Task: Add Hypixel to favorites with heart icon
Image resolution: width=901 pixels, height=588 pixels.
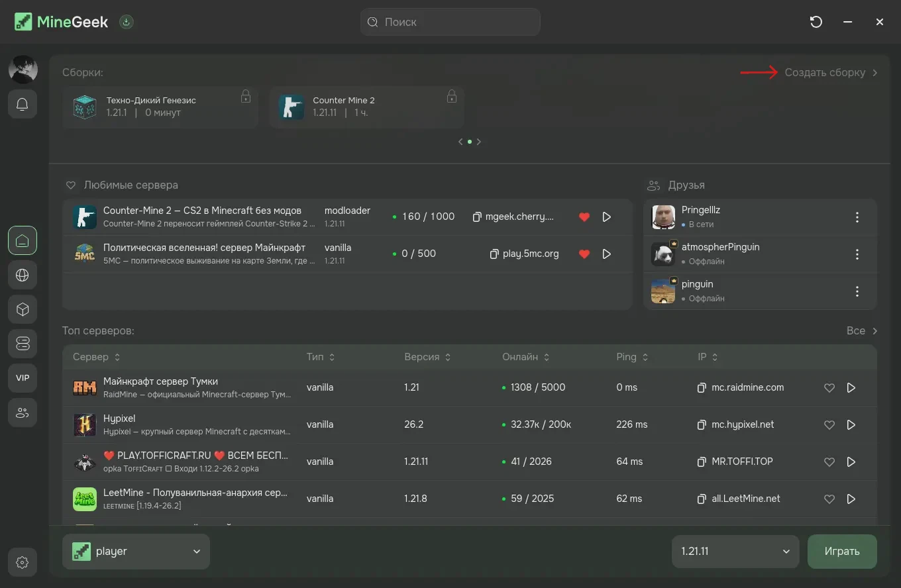Action: [x=829, y=424]
